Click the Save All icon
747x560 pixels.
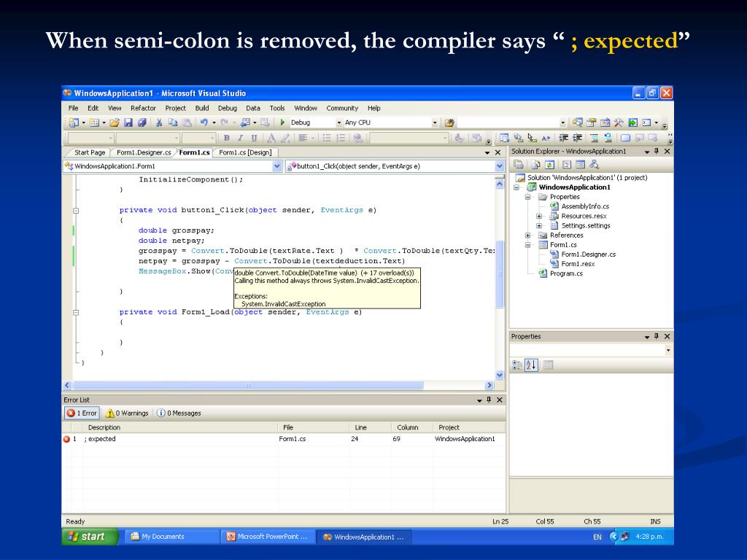(142, 122)
